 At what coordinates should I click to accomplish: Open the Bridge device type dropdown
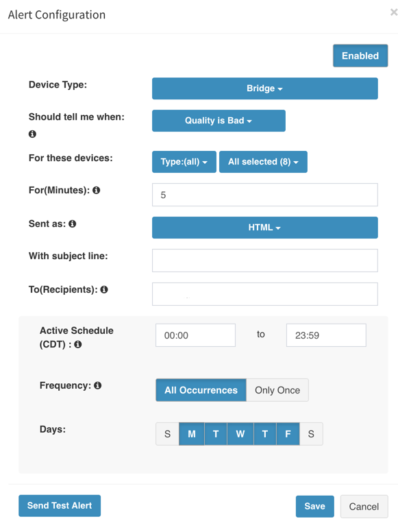pyautogui.click(x=265, y=88)
